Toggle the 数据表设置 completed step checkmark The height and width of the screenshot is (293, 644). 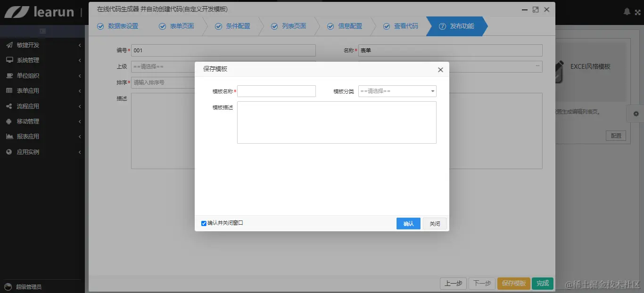coord(100,26)
